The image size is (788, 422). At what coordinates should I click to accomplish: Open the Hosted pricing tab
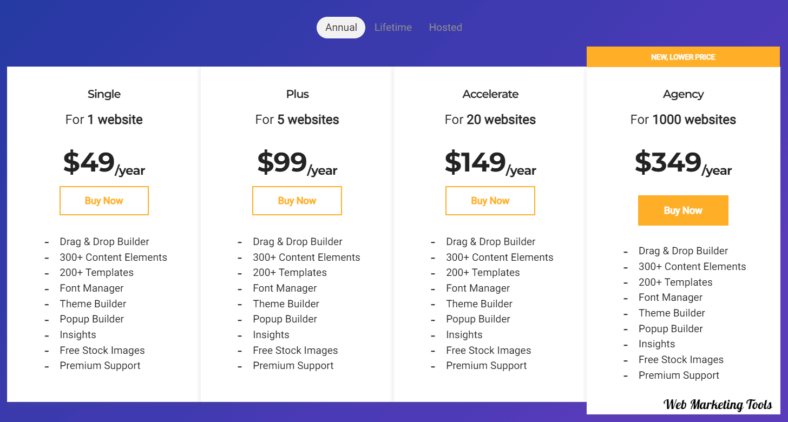pyautogui.click(x=445, y=28)
